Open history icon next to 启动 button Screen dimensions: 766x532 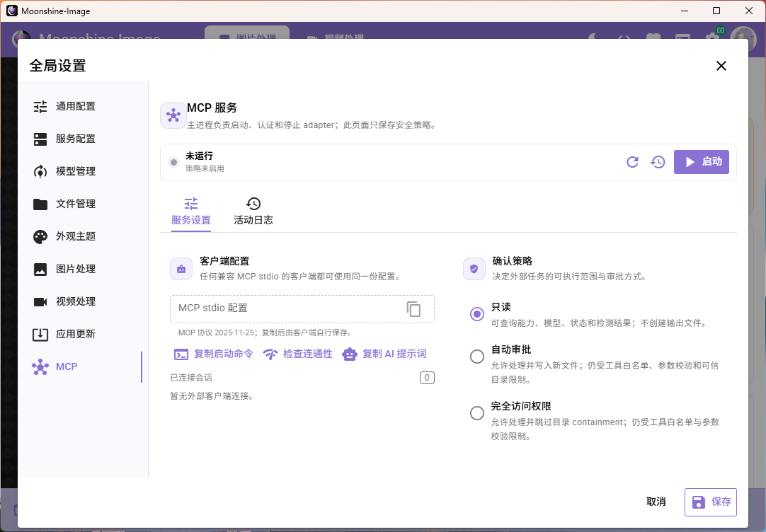point(658,162)
